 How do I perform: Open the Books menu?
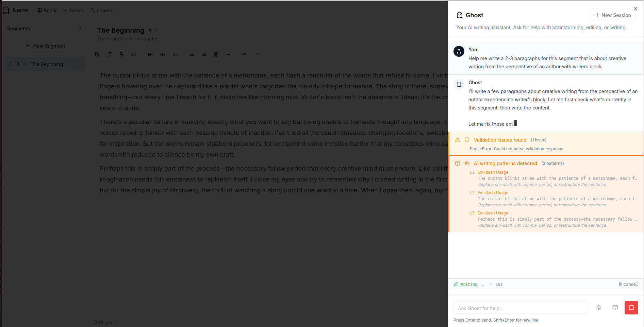(x=47, y=11)
